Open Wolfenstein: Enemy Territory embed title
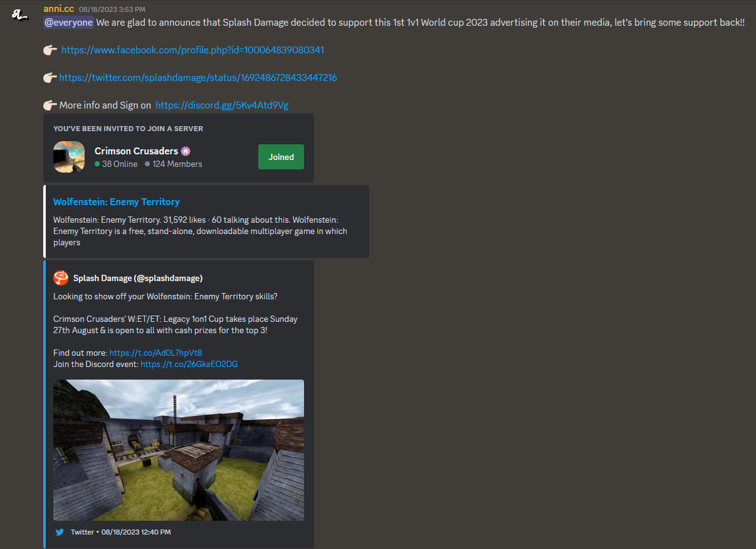This screenshot has width=756, height=549. (x=117, y=202)
